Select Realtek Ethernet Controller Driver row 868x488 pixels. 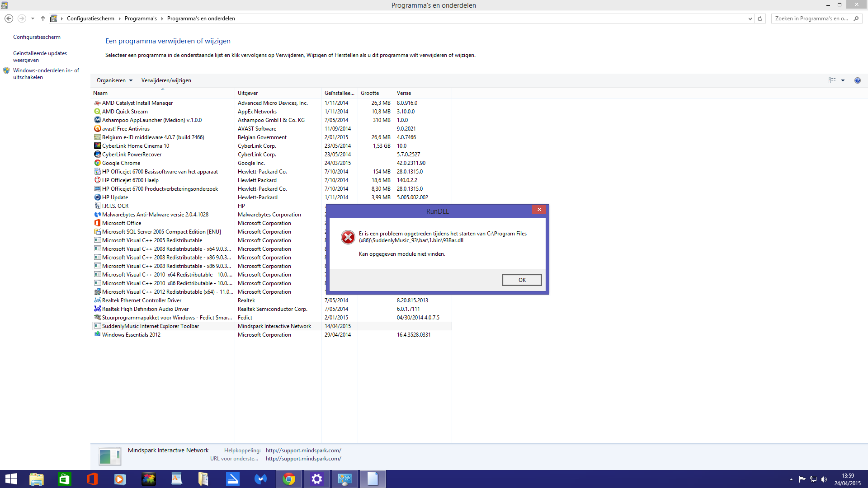[x=271, y=300]
